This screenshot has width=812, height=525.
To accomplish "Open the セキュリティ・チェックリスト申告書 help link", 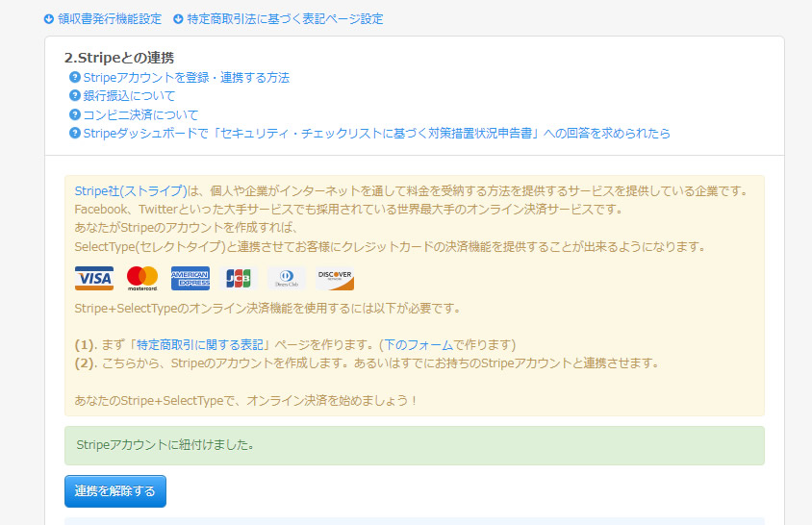I will tap(376, 133).
